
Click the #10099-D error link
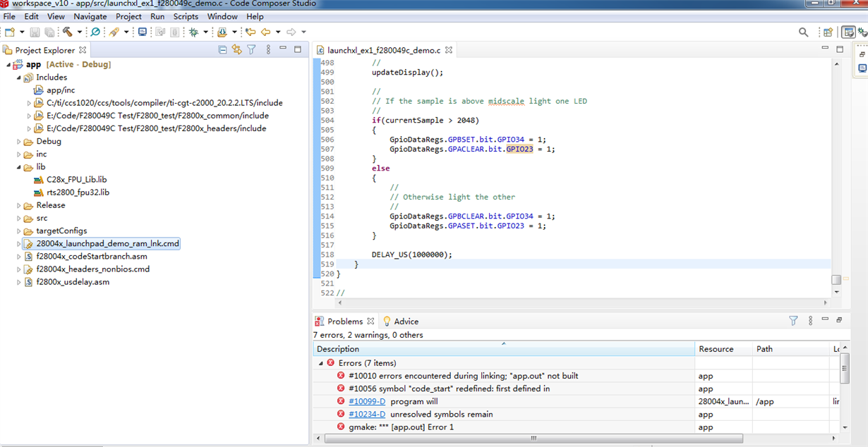(x=366, y=402)
